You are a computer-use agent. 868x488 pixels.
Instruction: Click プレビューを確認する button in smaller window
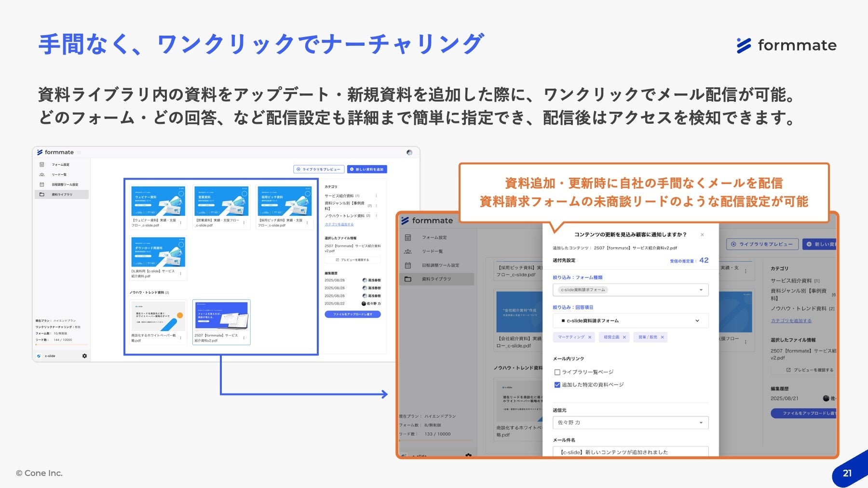click(x=353, y=260)
